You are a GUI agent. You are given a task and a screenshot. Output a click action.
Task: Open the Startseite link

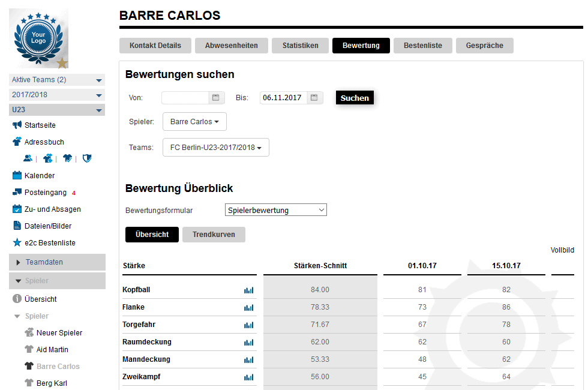click(x=40, y=125)
